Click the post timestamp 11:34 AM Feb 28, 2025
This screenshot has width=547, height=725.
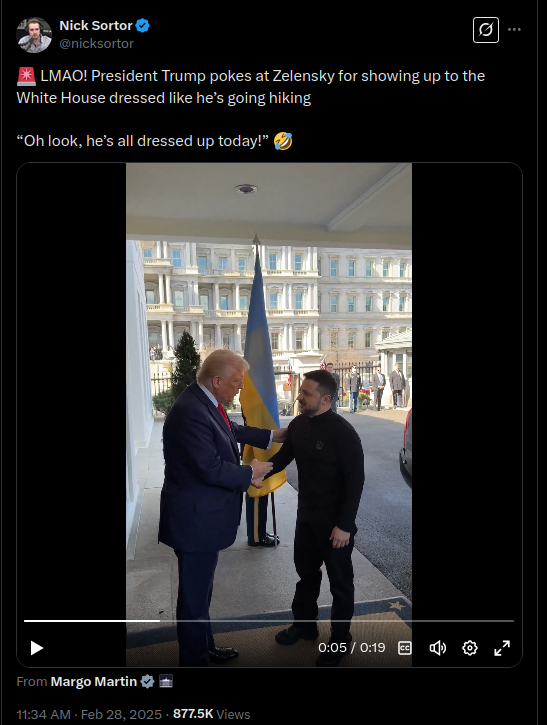(x=89, y=714)
